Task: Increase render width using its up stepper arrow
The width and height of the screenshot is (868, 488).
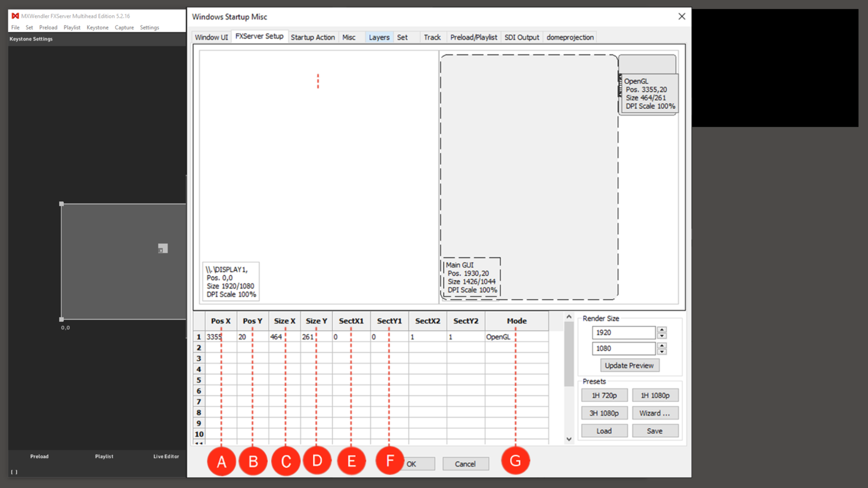Action: tap(662, 330)
